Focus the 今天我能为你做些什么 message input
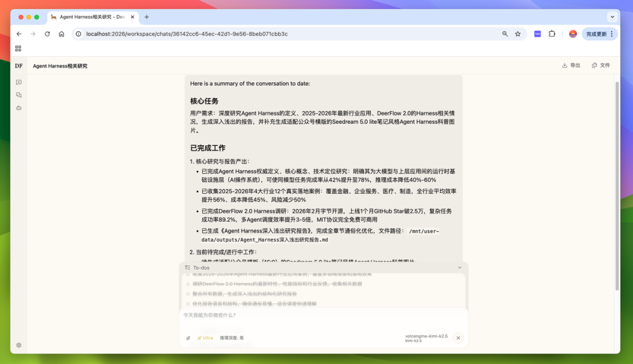 click(323, 315)
